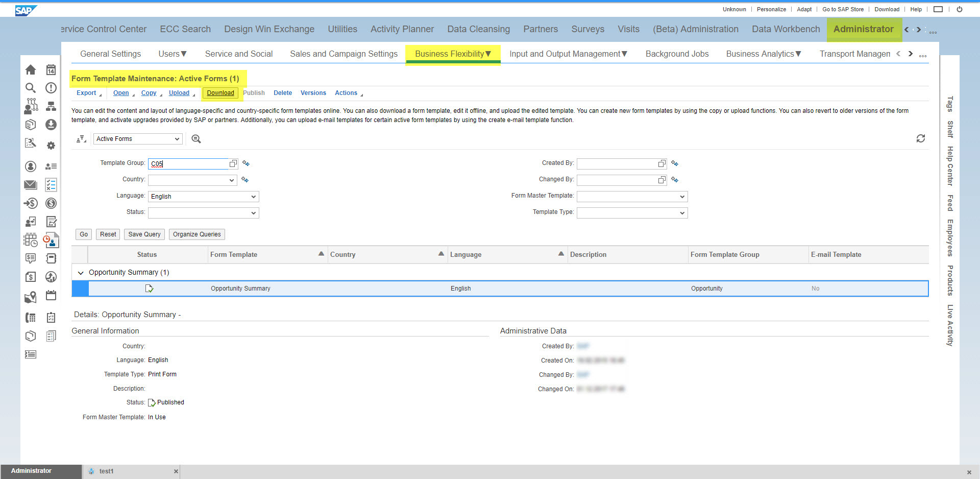Open the Actions menu
This screenshot has width=980, height=479.
click(x=349, y=93)
